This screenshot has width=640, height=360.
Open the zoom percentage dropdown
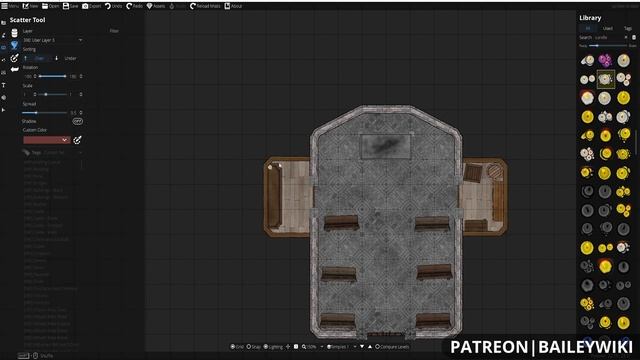(313, 347)
